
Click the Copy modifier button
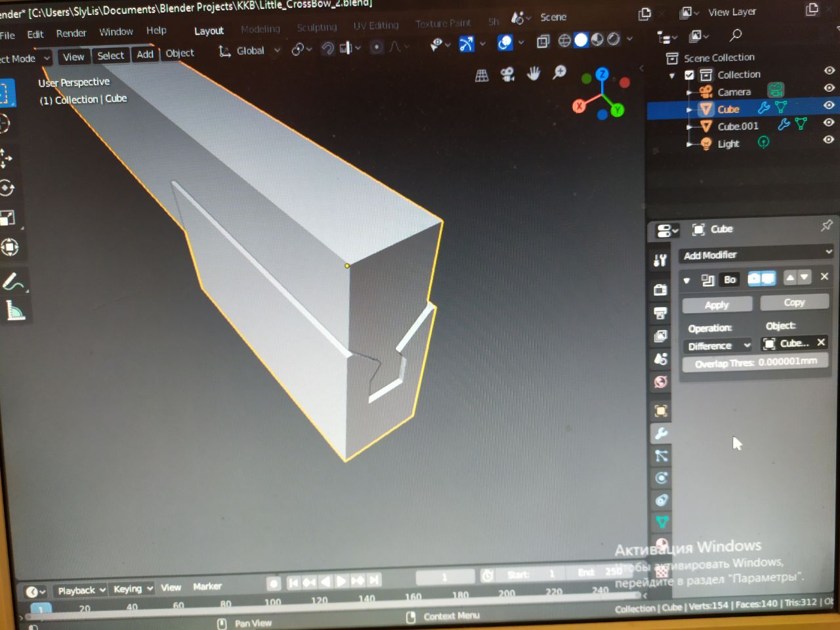(x=794, y=302)
